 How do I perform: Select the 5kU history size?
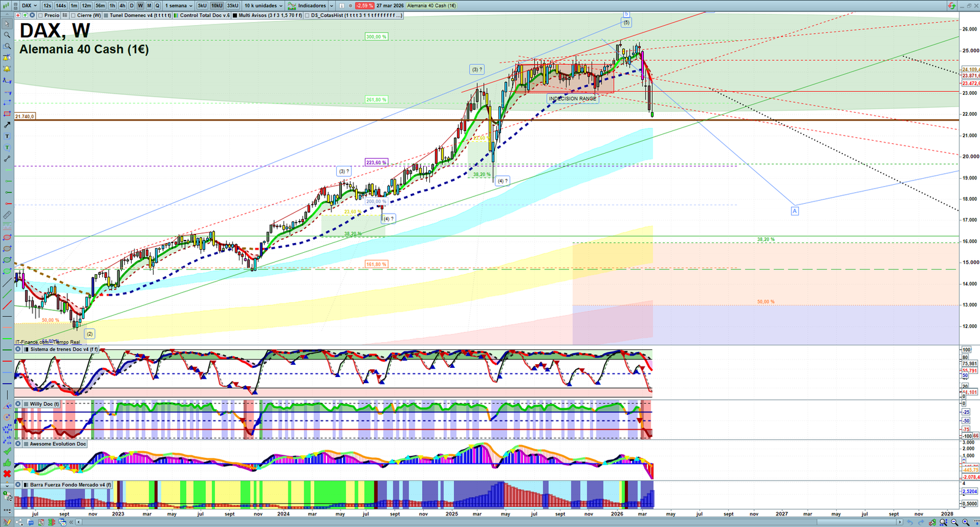click(202, 6)
